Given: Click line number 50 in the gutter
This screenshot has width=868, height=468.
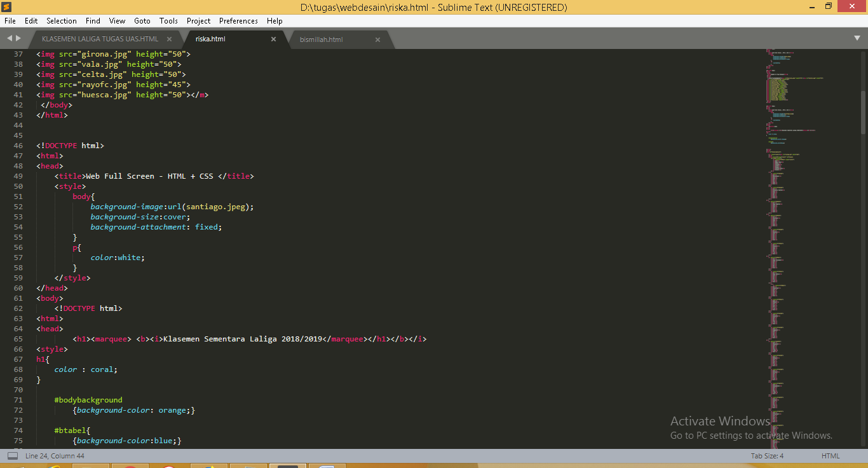Looking at the screenshot, I should click(18, 186).
